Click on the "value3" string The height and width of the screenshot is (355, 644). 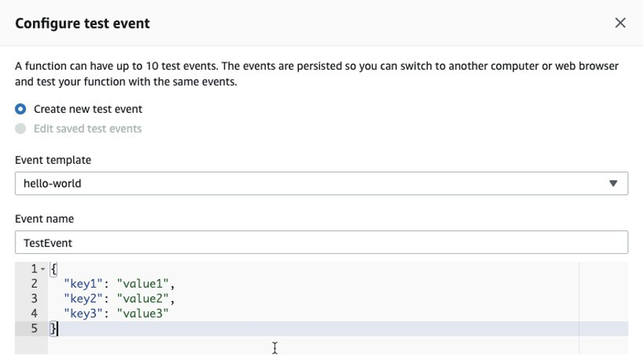tap(145, 313)
